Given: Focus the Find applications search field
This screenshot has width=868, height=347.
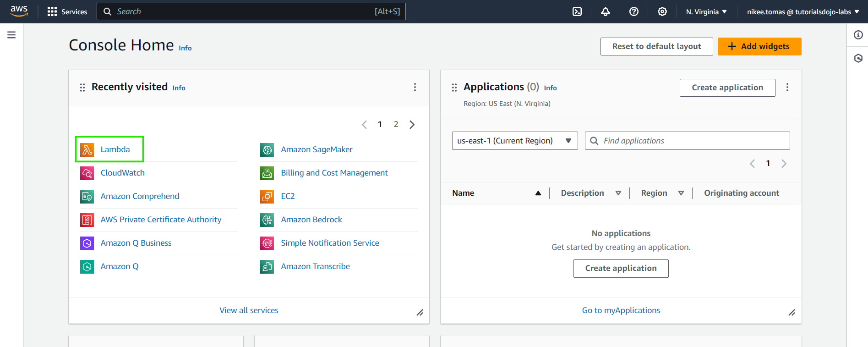Looking at the screenshot, I should (687, 141).
